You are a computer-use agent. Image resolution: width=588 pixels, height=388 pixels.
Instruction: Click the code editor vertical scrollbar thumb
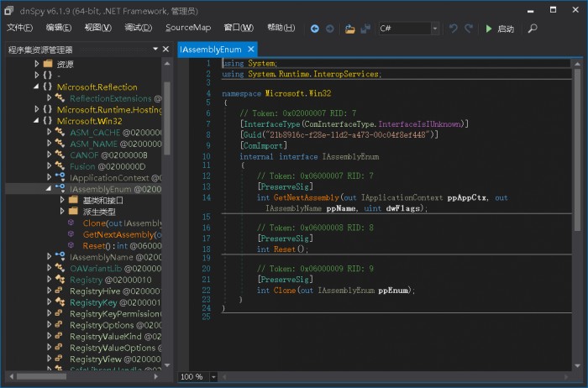pyautogui.click(x=577, y=150)
